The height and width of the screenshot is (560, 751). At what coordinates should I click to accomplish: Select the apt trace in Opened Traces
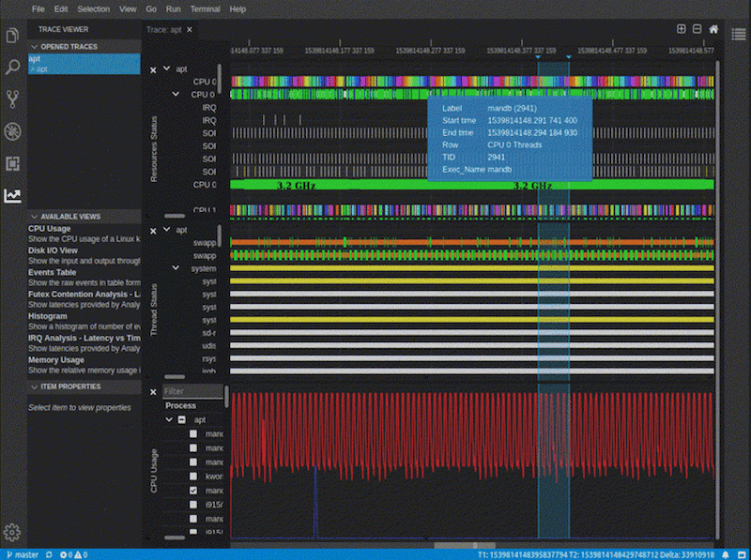click(84, 64)
